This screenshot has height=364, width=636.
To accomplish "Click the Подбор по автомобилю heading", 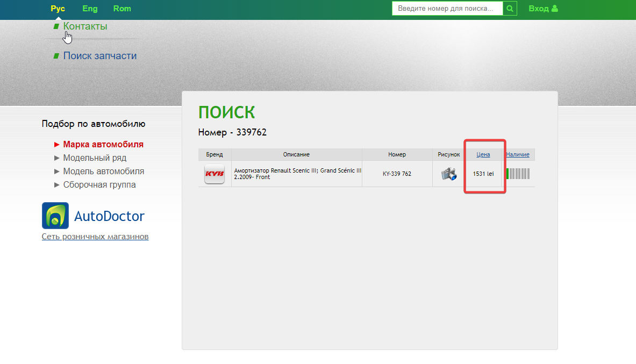I will point(94,124).
